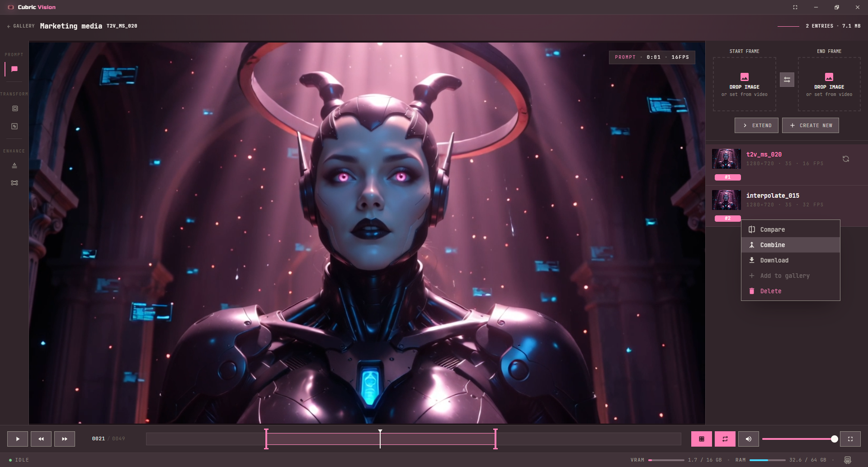Click the prompt info overlay showing 16FPS

click(x=652, y=57)
